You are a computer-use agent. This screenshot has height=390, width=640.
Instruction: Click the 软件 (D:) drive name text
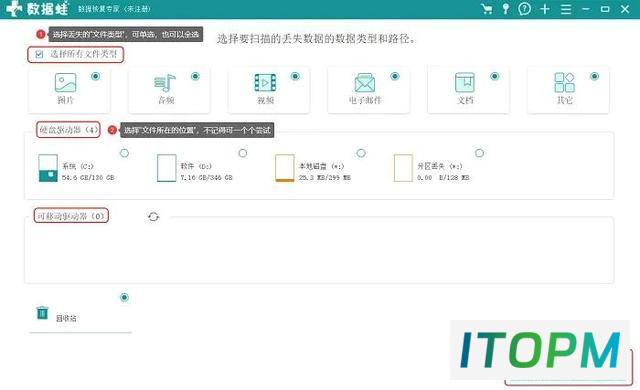[196, 166]
